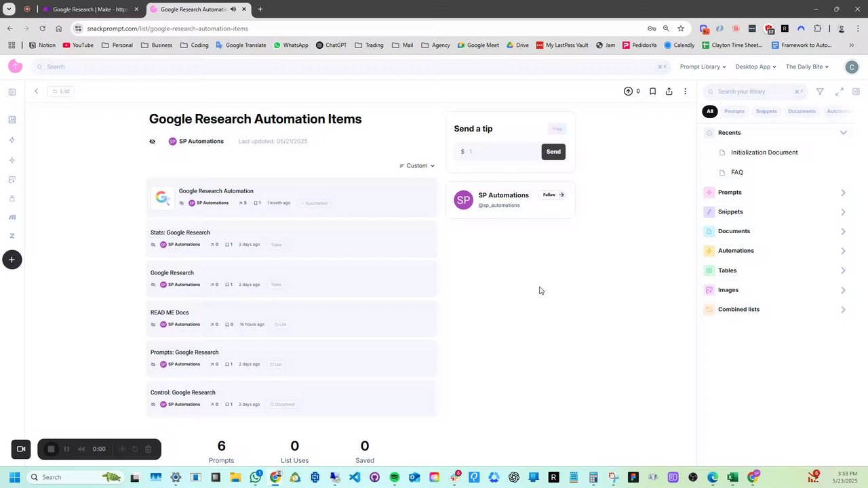Reload the page in Chrome
Screen dimensions: 868x488
42,28
